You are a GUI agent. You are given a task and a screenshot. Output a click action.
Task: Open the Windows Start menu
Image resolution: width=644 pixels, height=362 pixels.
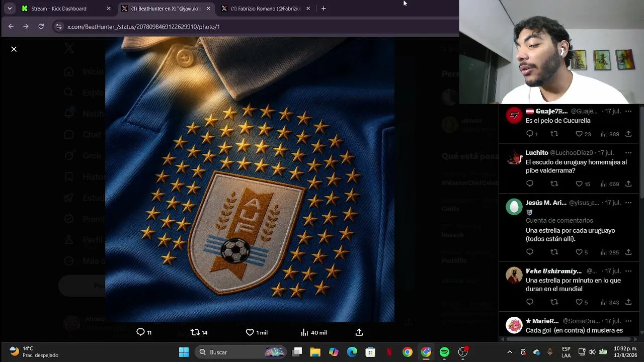[184, 352]
